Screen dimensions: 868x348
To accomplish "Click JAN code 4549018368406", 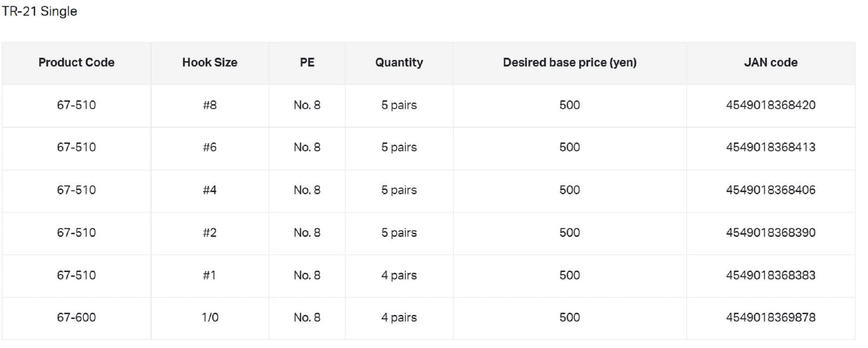I will click(770, 190).
